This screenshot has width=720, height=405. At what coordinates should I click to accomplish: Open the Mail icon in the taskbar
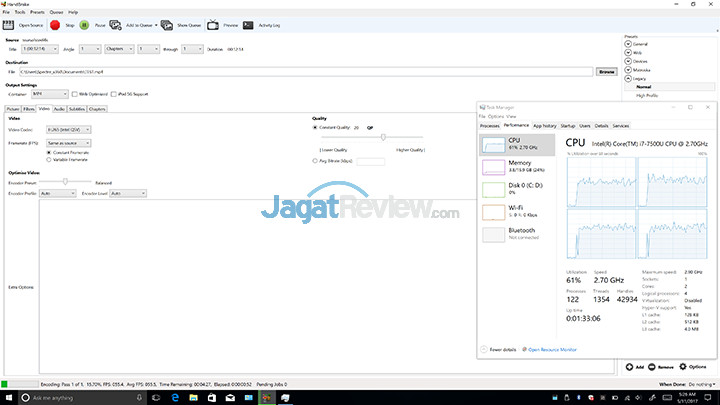click(x=230, y=398)
